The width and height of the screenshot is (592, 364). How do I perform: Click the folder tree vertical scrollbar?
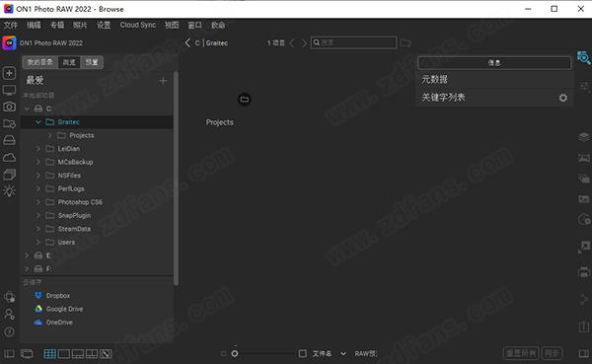tap(176, 179)
